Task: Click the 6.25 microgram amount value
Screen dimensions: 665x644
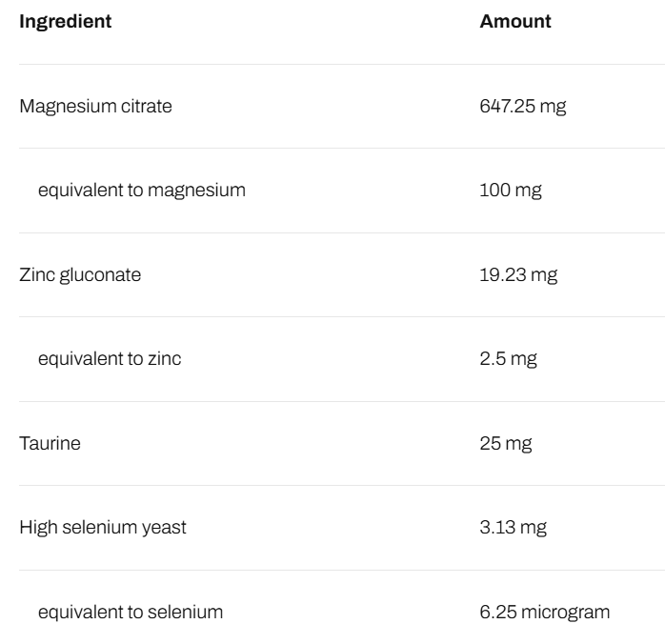Action: click(545, 612)
